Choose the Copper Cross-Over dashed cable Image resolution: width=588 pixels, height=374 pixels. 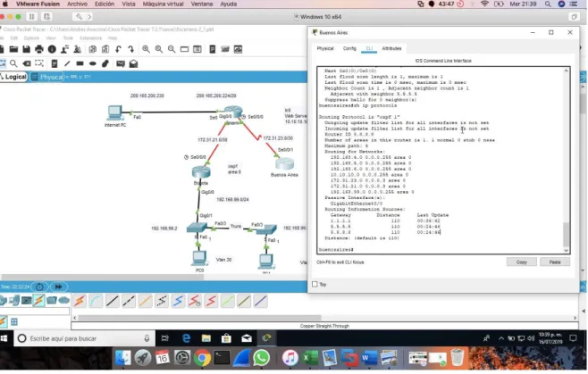coord(129,301)
